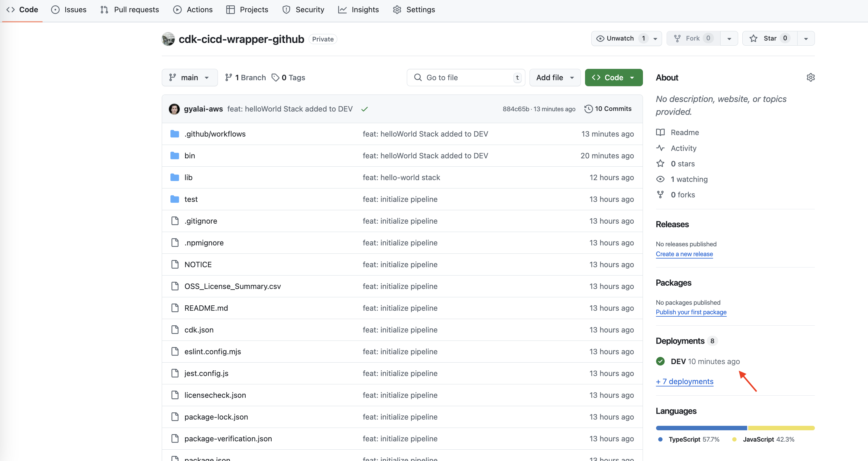Click the Readme book icon
This screenshot has height=461, width=868.
click(660, 132)
